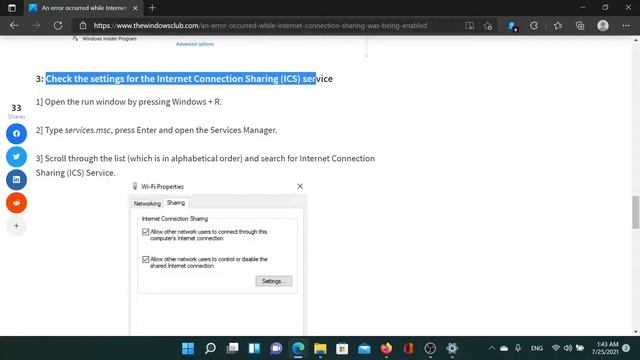The image size is (640, 360).
Task: Click the page vertical scrollbar thumb
Action: [636, 212]
